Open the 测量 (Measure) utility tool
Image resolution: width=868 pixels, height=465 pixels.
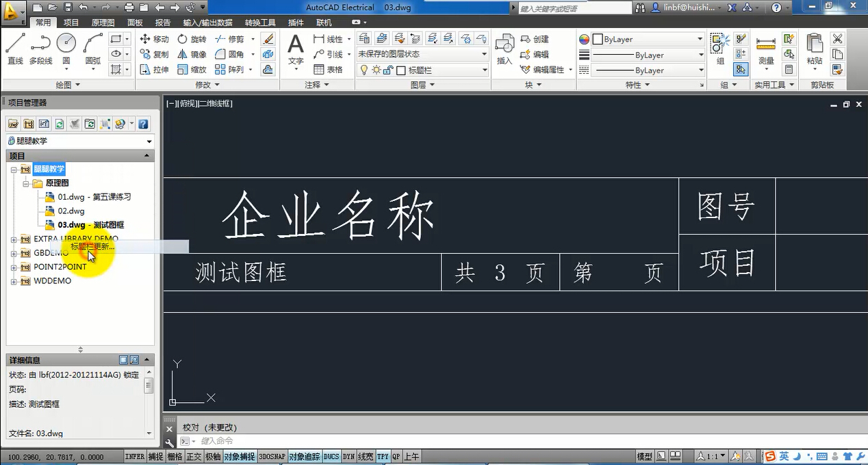pos(766,50)
